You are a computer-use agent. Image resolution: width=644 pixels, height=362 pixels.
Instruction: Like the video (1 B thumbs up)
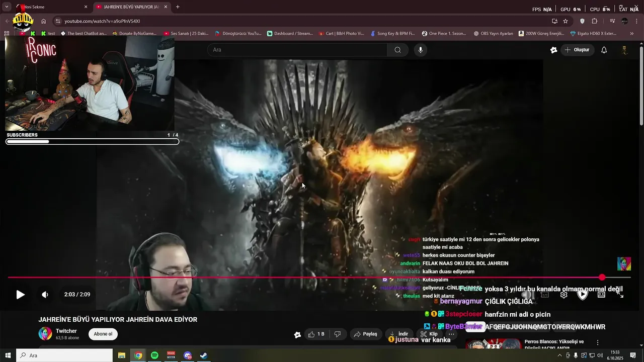point(316,334)
